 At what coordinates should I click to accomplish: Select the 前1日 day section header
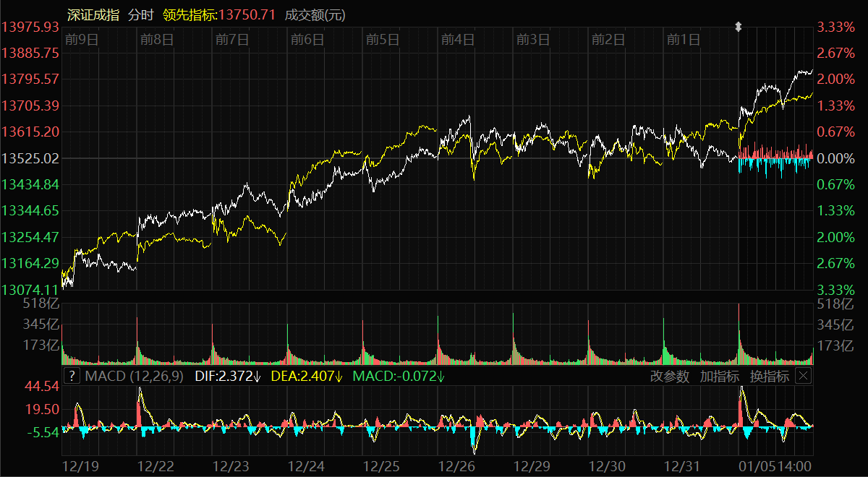684,40
